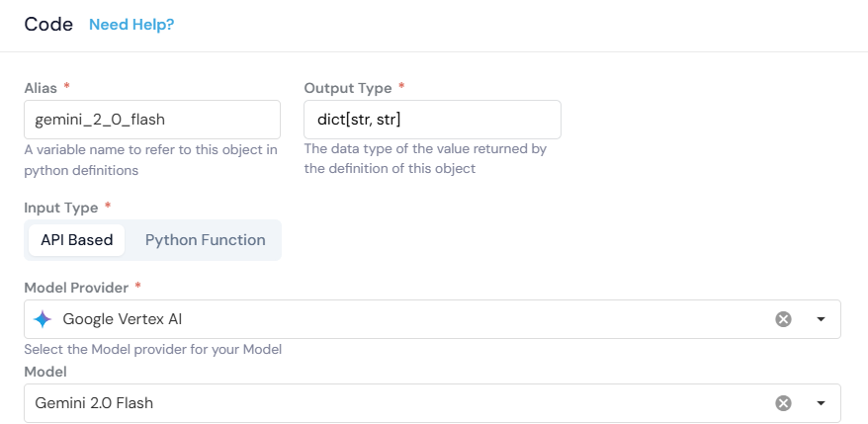This screenshot has height=424, width=868.
Task: Switch input type to Python Function
Action: pos(205,240)
